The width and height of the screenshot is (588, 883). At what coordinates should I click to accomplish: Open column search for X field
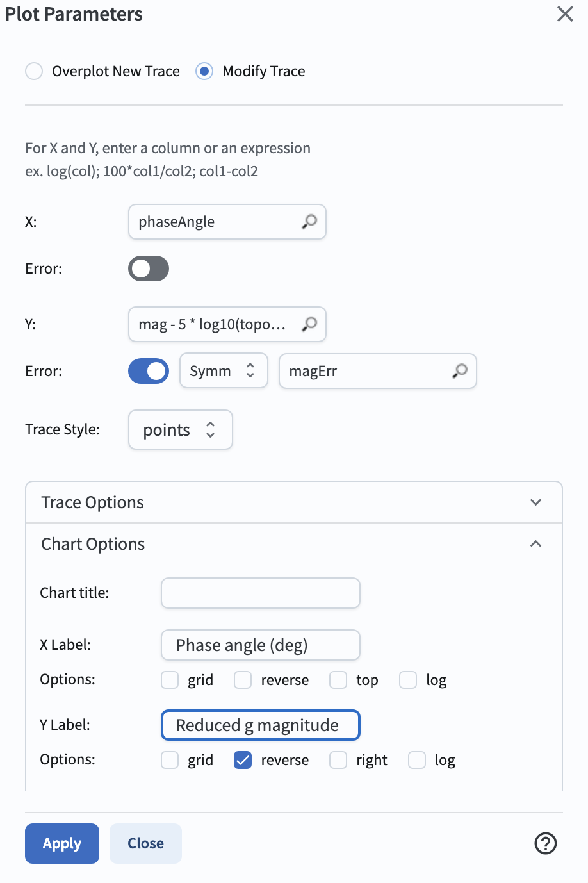[309, 222]
